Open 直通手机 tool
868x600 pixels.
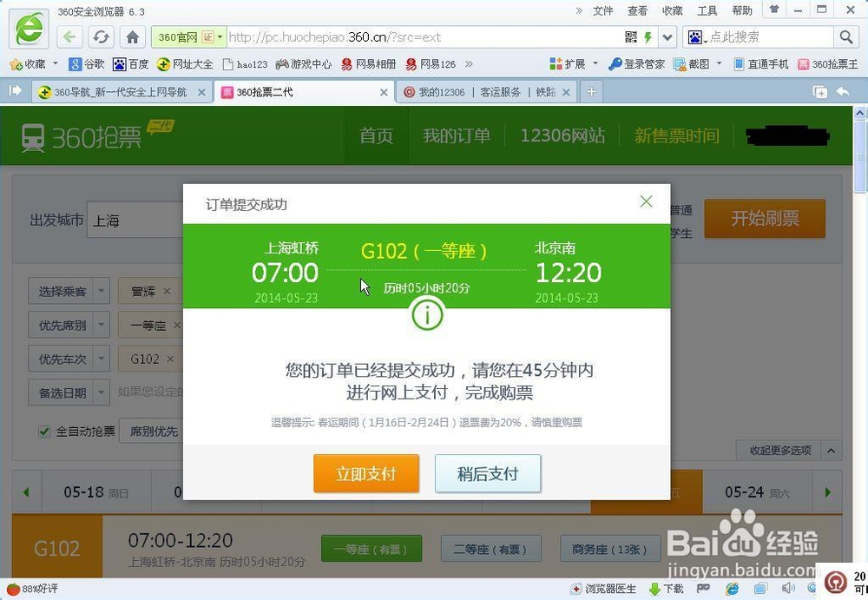tap(760, 64)
